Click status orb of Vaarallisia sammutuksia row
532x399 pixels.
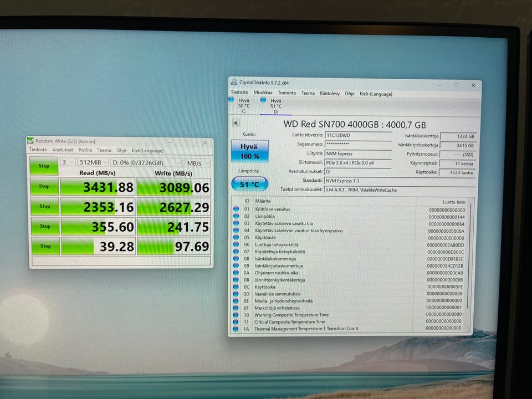236,294
